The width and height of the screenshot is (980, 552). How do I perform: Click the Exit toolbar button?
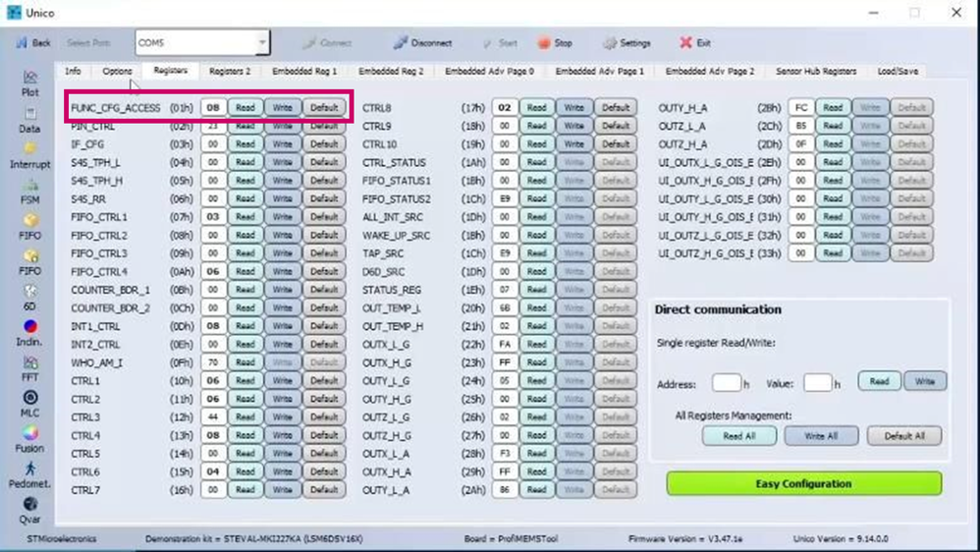tap(695, 42)
